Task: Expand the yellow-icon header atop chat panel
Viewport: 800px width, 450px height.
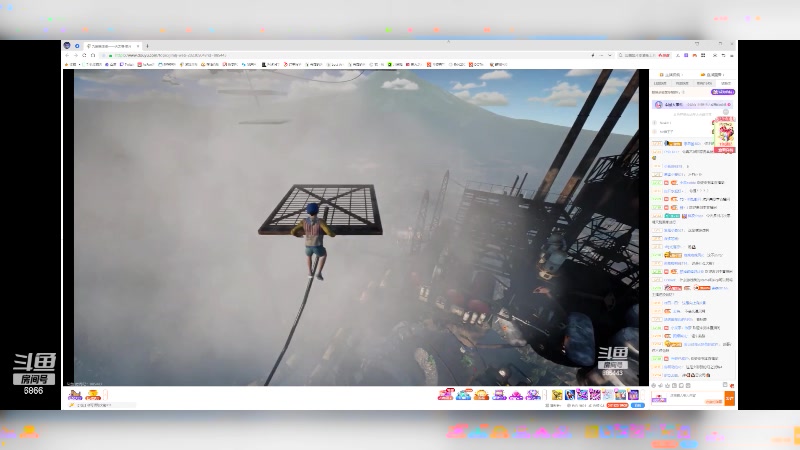Action: tap(671, 75)
